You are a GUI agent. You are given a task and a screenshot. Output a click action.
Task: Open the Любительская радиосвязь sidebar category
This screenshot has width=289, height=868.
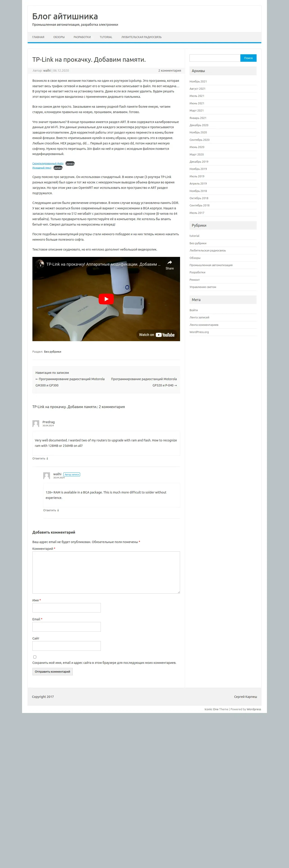click(x=208, y=250)
